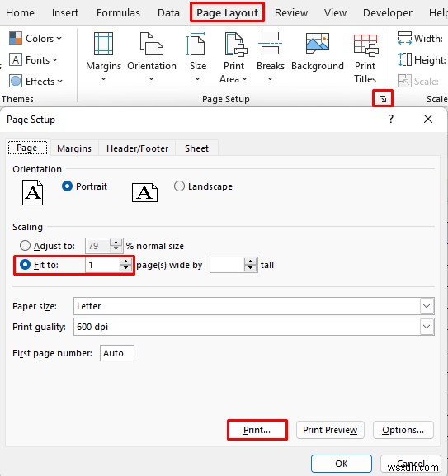448x476 pixels.
Task: Click the pages tall input field
Action: pyautogui.click(x=227, y=265)
